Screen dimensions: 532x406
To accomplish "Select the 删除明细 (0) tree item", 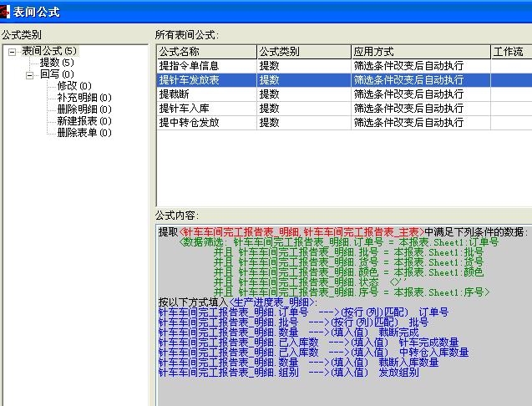I will [84, 109].
